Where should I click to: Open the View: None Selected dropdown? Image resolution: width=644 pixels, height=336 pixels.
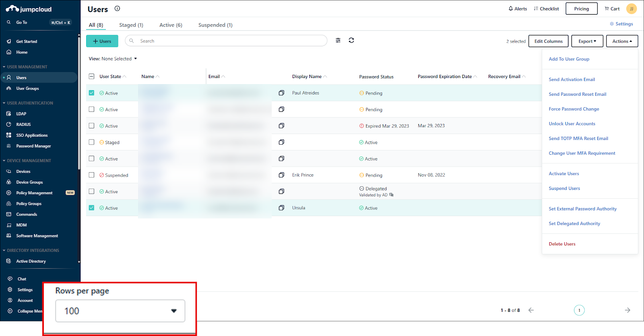pyautogui.click(x=113, y=59)
